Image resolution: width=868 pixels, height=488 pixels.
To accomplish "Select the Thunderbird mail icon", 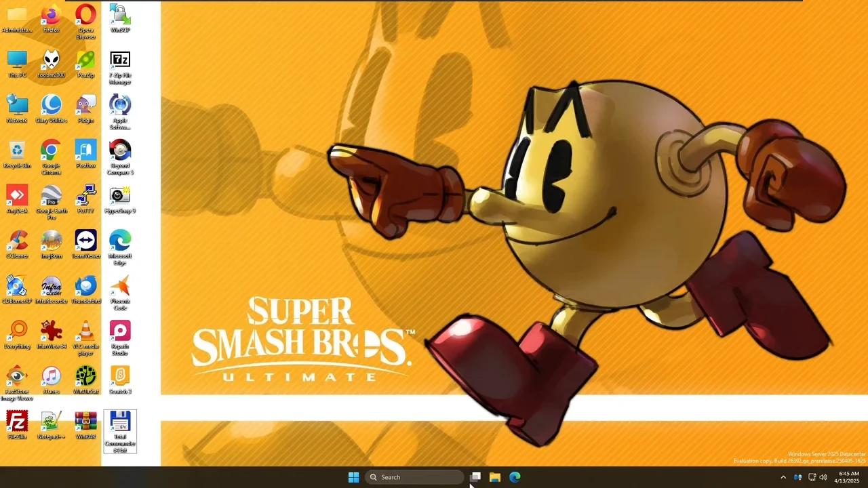I will [x=85, y=287].
